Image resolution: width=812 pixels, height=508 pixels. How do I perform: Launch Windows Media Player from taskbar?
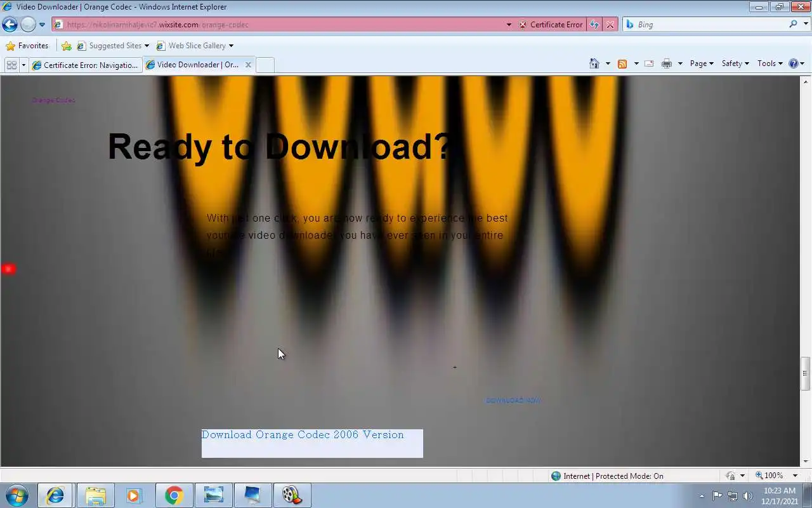tap(134, 495)
